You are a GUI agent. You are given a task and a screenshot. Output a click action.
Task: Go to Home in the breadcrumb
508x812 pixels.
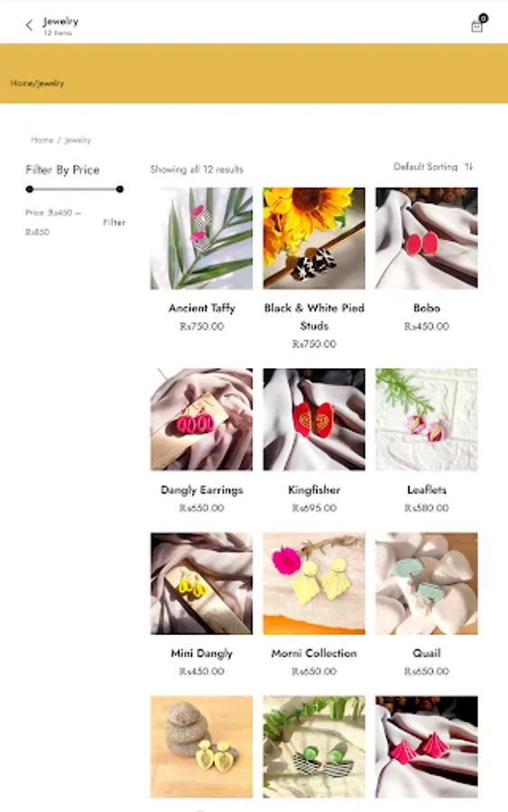42,140
